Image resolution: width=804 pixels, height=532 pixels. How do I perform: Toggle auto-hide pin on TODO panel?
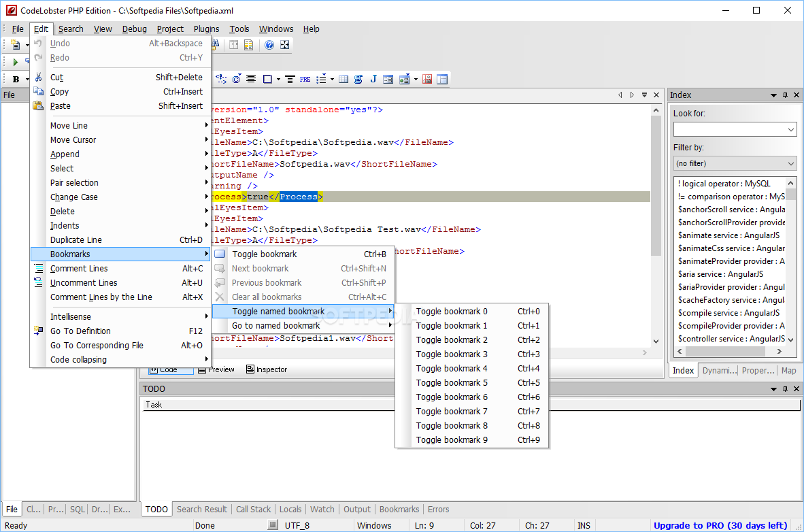[785, 389]
